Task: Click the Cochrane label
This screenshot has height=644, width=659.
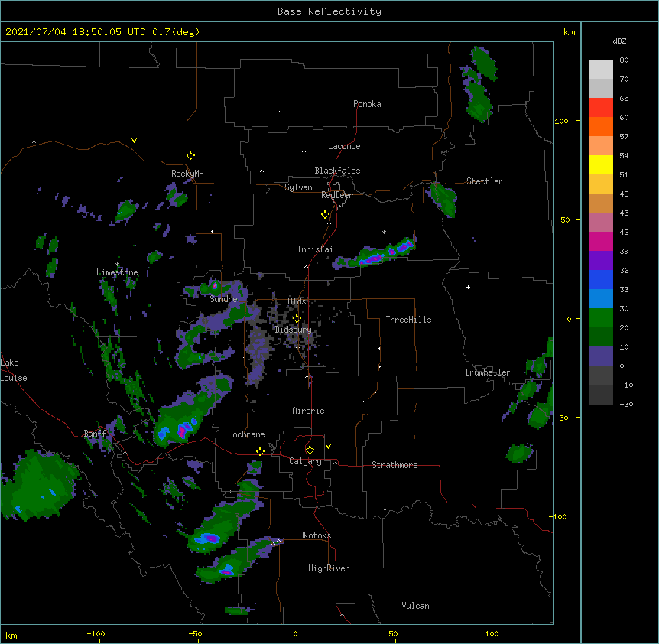Action: point(246,434)
